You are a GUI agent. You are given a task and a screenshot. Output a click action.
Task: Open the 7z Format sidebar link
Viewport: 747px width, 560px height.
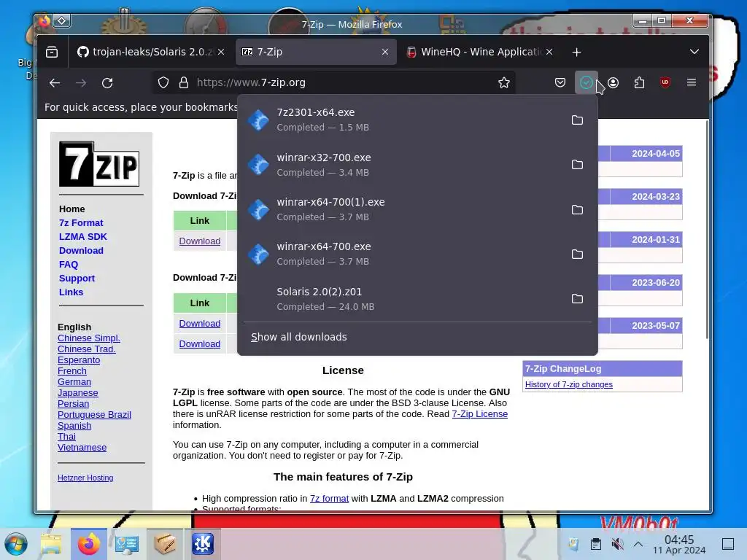coord(81,223)
